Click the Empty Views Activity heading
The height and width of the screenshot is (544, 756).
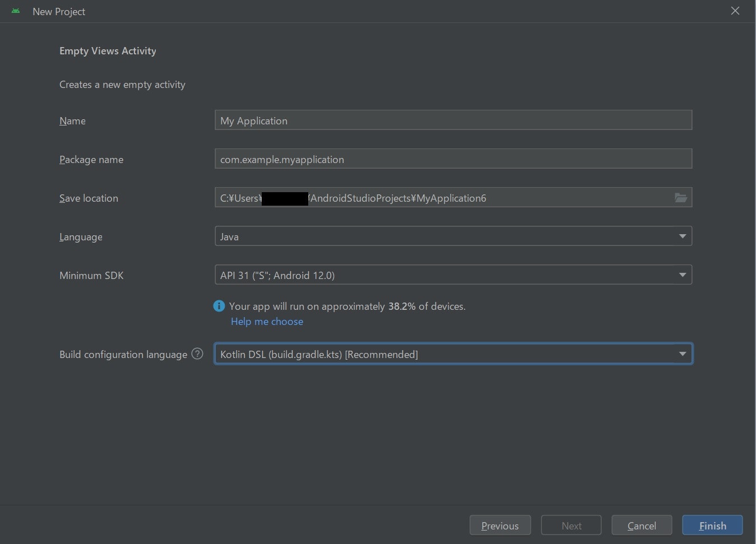point(108,51)
